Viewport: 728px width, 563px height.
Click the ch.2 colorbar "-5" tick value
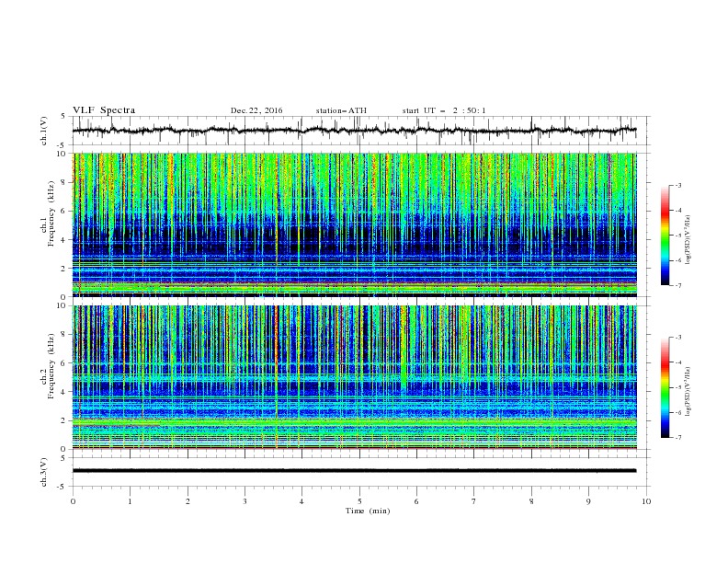[x=677, y=387]
